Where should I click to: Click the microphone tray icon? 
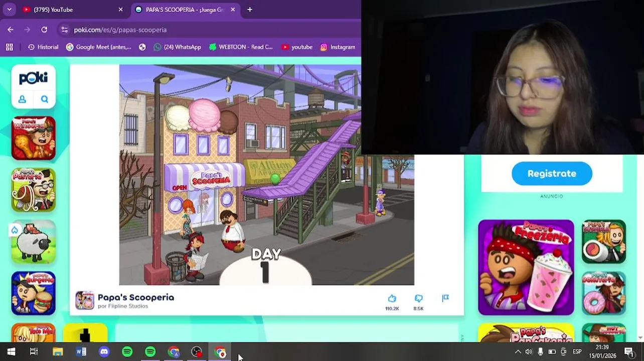point(540,352)
